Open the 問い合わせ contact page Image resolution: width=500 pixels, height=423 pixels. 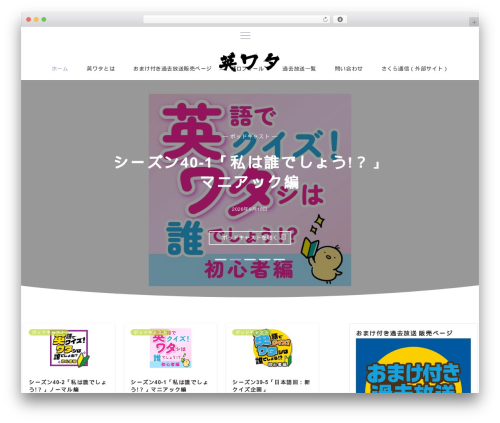[x=349, y=69]
